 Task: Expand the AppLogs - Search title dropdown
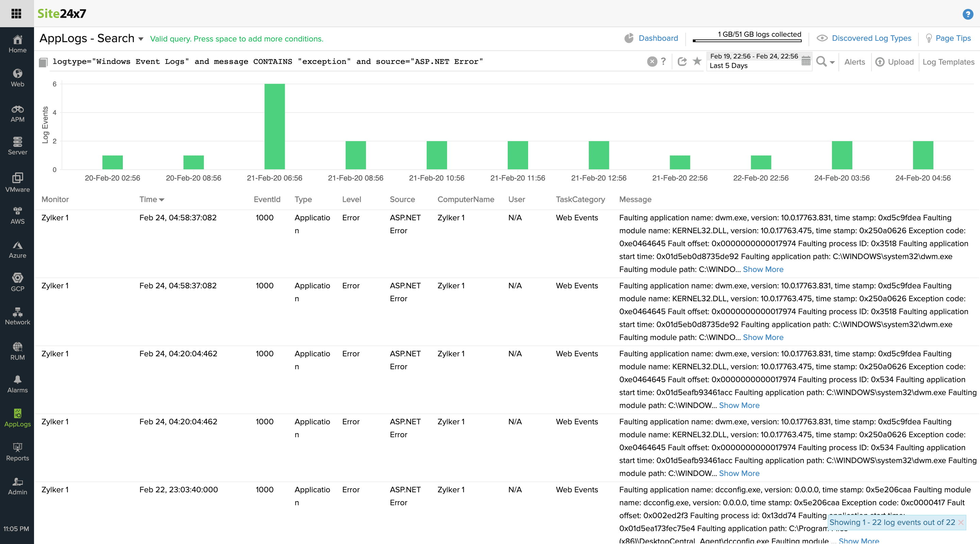pos(141,39)
